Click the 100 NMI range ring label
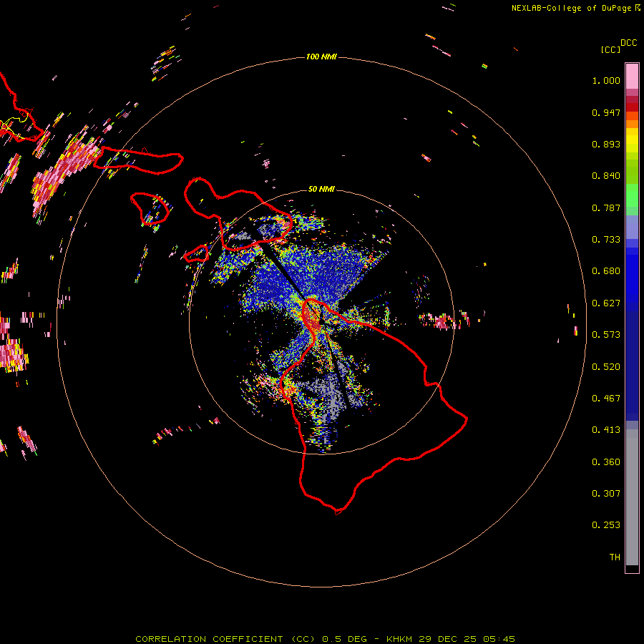This screenshot has height=644, width=644. pyautogui.click(x=321, y=57)
